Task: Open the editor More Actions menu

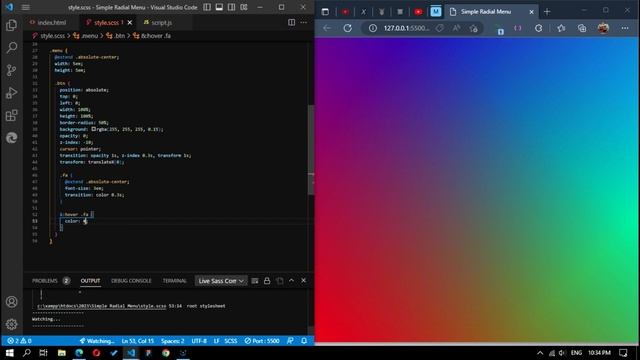Action: point(304,22)
